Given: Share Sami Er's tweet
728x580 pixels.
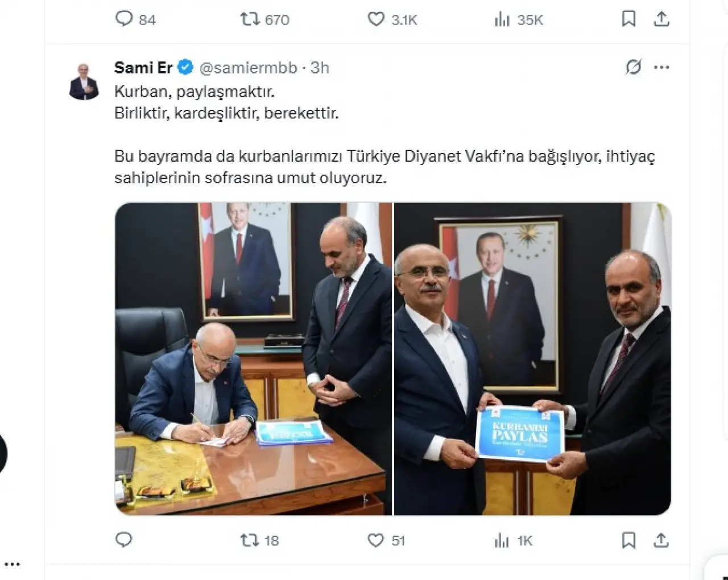Looking at the screenshot, I should click(661, 540).
